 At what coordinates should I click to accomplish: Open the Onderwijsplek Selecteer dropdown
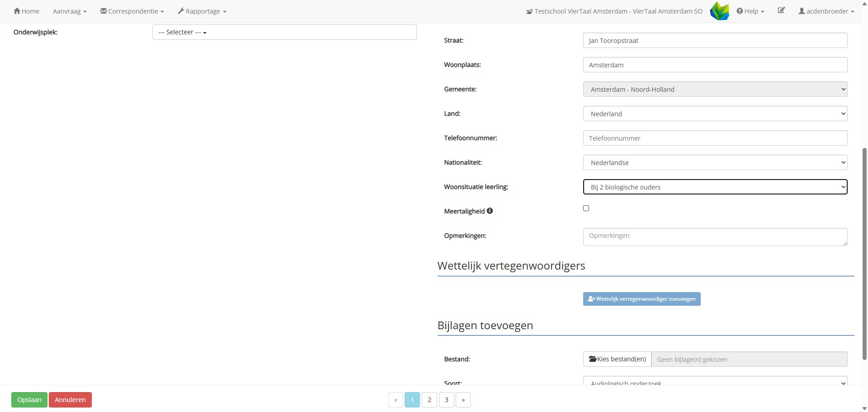pos(284,32)
